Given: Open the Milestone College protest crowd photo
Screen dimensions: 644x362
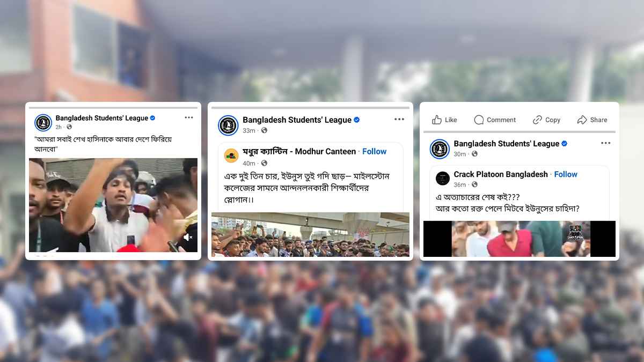Looking at the screenshot, I should [x=310, y=234].
